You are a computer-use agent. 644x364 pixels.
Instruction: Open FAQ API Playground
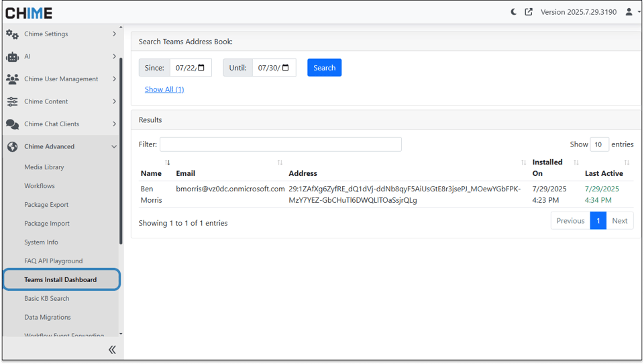tap(54, 261)
